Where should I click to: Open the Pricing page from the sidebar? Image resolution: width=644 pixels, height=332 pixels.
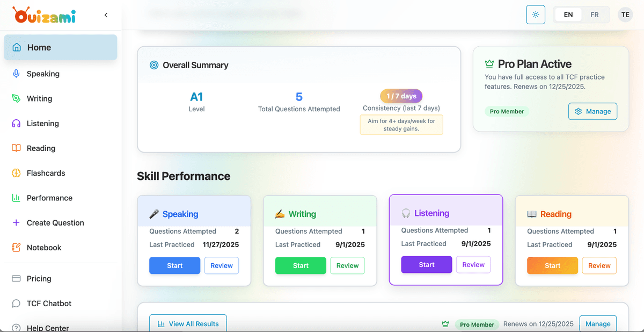[x=16, y=278]
